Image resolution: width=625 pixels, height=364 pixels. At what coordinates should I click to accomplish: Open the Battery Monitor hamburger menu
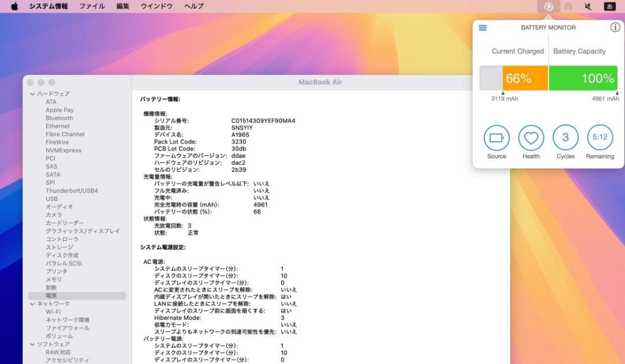(x=482, y=27)
